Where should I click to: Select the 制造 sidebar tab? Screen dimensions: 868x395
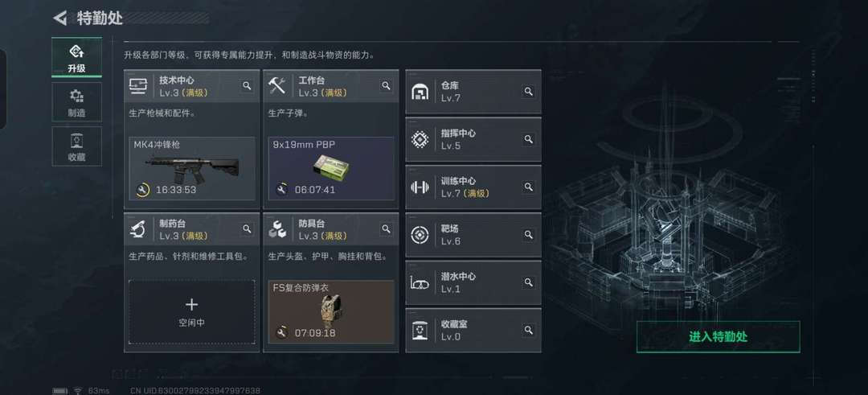(76, 102)
